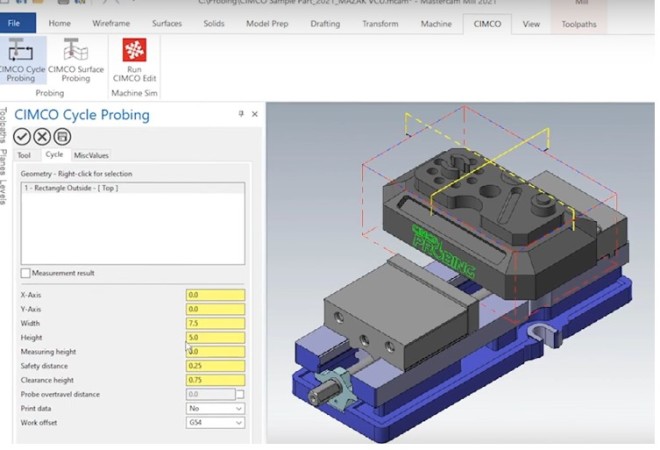Click the Y-Axis value field
Screen dimensions: 660x450
tap(215, 309)
